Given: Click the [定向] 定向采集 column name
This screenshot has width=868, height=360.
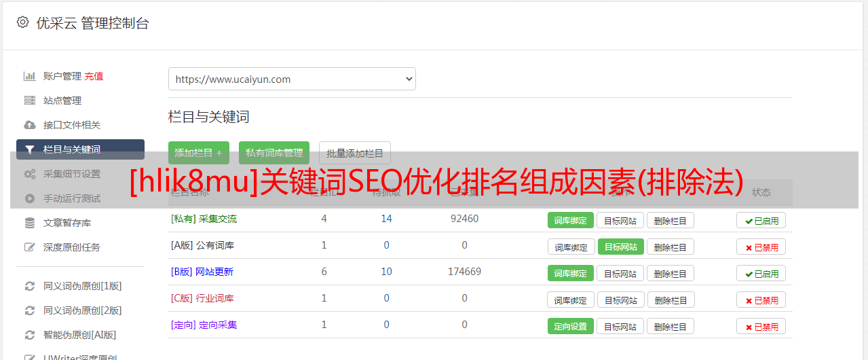Looking at the screenshot, I should click(204, 325).
